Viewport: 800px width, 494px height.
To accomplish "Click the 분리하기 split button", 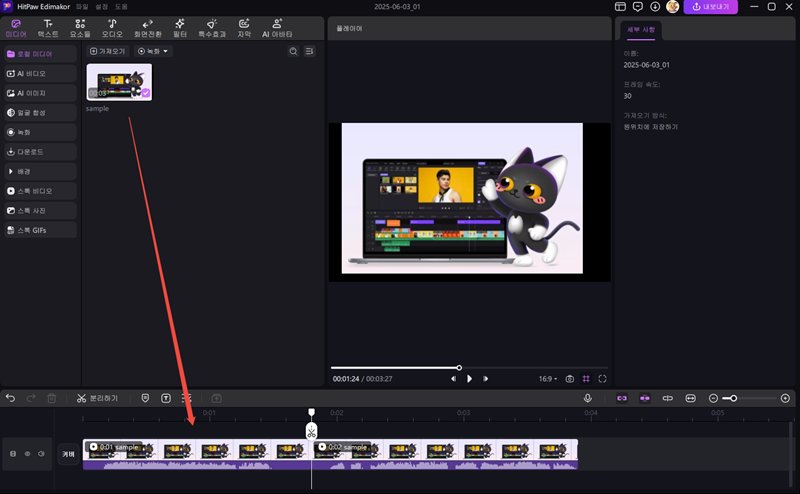I will pyautogui.click(x=97, y=398).
